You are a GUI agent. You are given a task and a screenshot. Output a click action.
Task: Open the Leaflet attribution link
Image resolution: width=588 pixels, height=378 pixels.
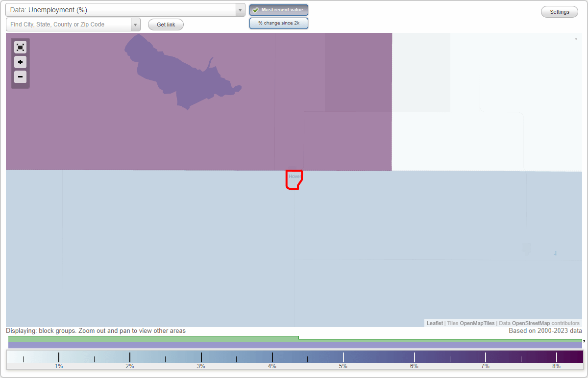435,323
